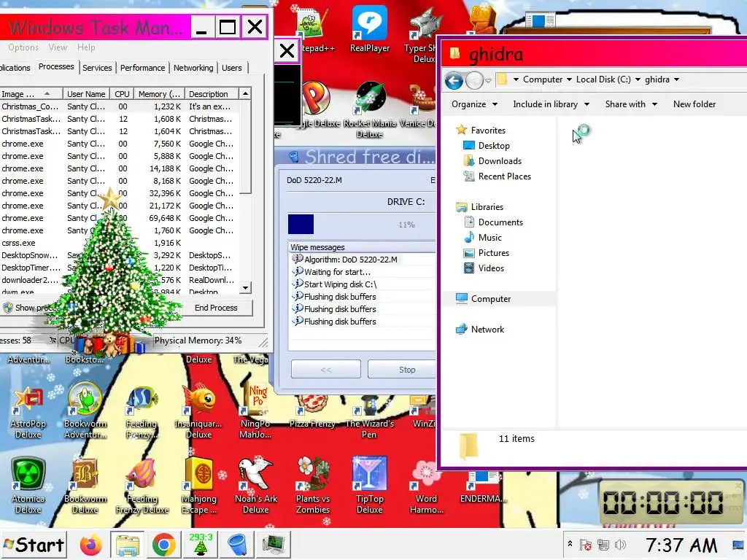Launch Word Harmony desktop shortcut
This screenshot has height=560, width=747.
(426, 486)
